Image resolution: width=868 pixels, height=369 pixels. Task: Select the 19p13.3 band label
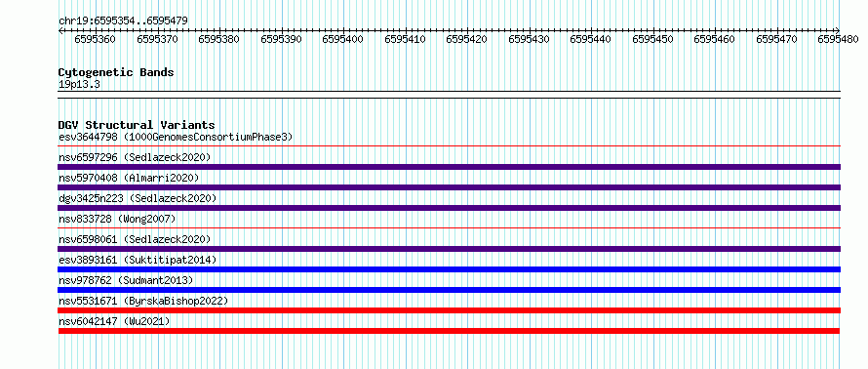[x=79, y=85]
